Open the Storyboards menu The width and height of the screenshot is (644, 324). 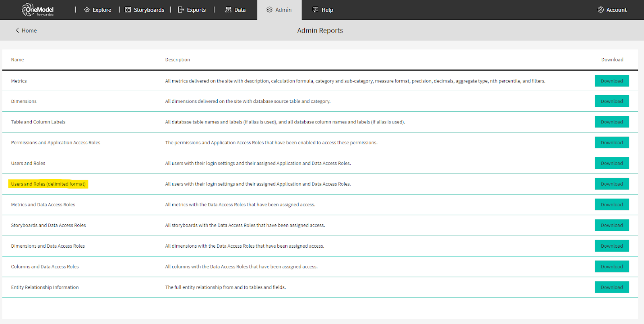149,10
